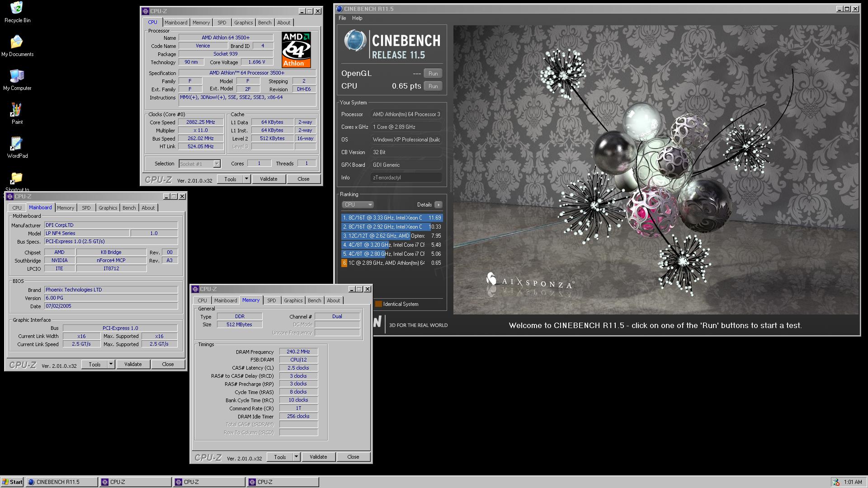The height and width of the screenshot is (488, 868).
Task: Click the taskbar clock showing 1:01 AM
Action: [x=853, y=482]
